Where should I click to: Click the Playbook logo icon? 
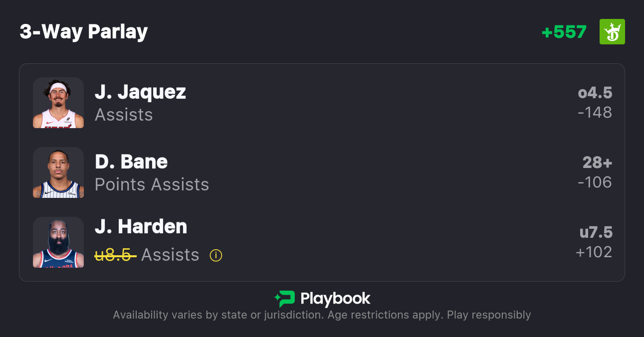click(x=284, y=299)
